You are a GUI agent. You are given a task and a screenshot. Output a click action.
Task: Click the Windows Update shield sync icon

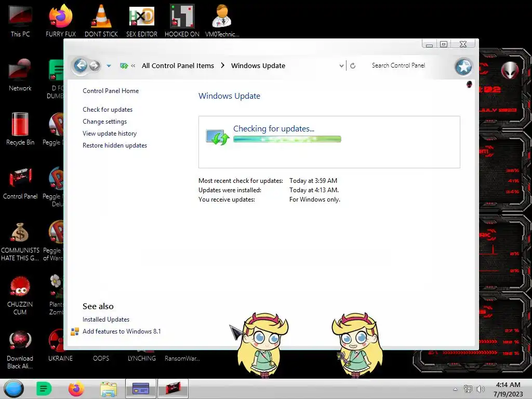tap(218, 137)
